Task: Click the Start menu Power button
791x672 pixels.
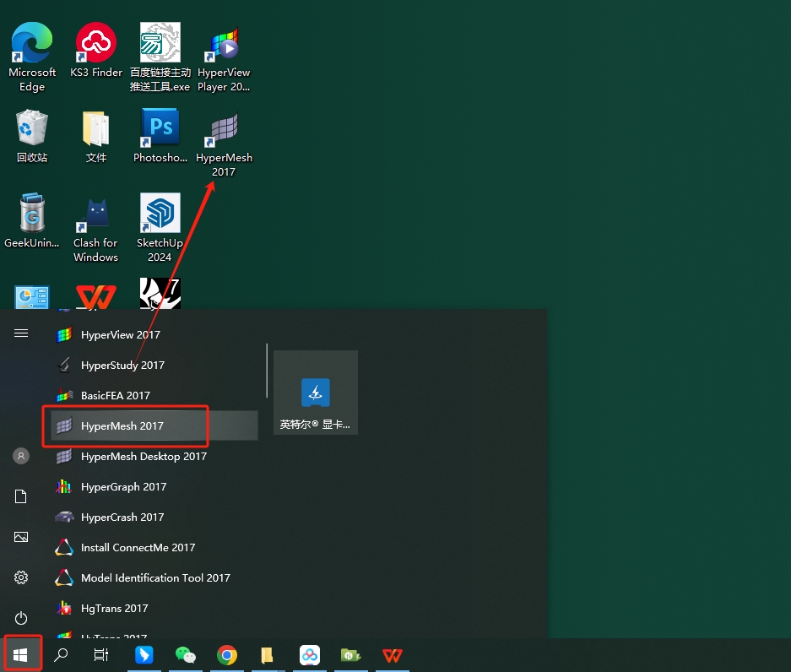Action: point(21,618)
